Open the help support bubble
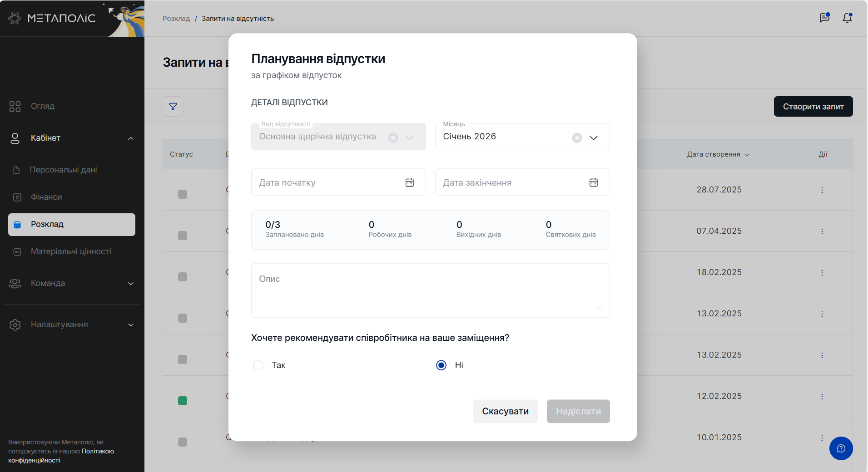868x472 pixels. click(x=841, y=448)
